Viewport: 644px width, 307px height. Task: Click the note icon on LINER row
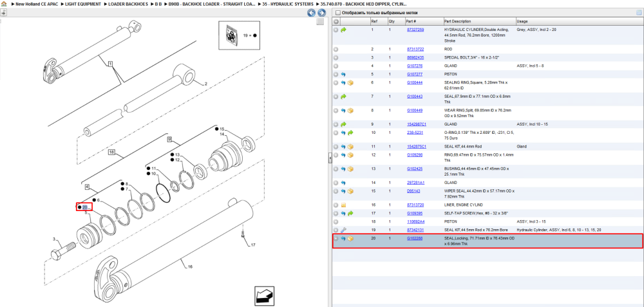tap(343, 205)
